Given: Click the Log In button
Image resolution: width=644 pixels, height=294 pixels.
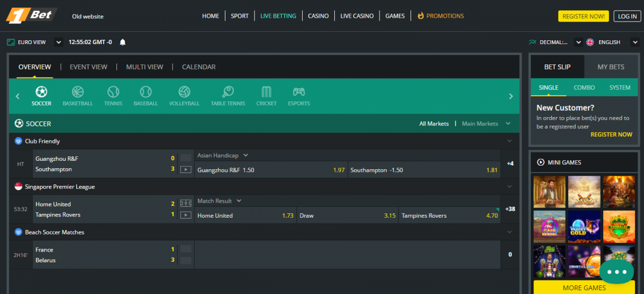Looking at the screenshot, I should click(627, 16).
